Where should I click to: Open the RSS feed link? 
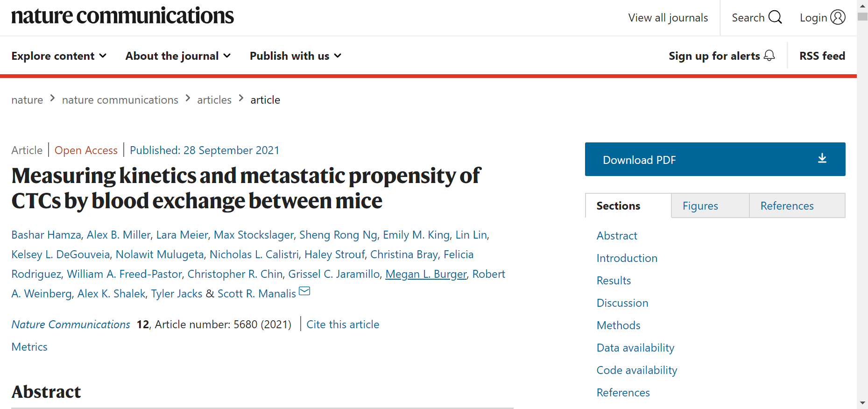822,56
